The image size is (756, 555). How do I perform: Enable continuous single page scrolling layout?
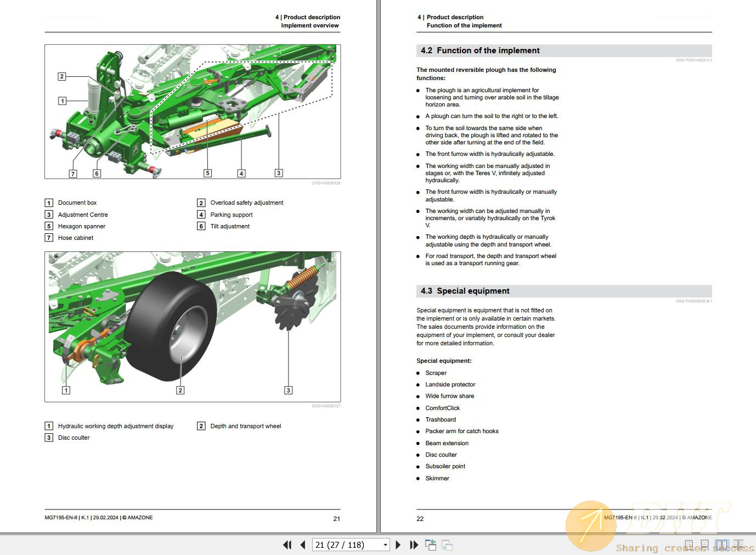tap(706, 545)
